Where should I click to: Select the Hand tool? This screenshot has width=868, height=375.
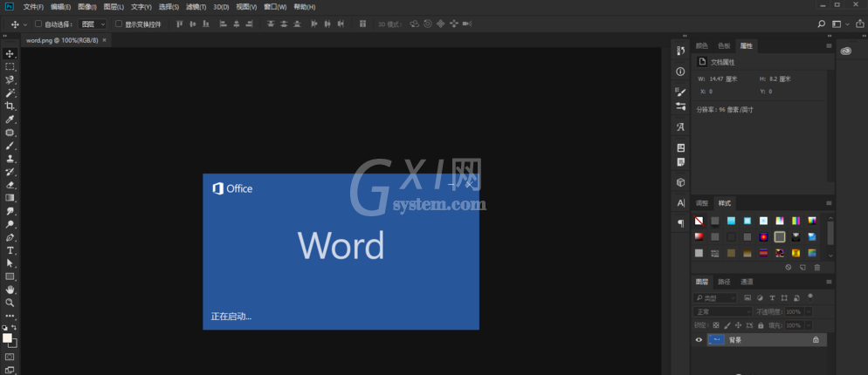pyautogui.click(x=10, y=290)
